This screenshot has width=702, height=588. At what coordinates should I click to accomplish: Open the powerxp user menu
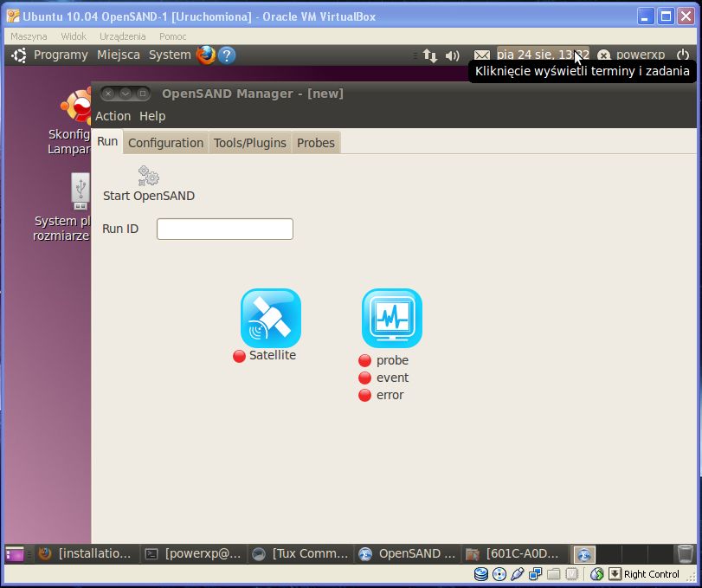pyautogui.click(x=641, y=55)
